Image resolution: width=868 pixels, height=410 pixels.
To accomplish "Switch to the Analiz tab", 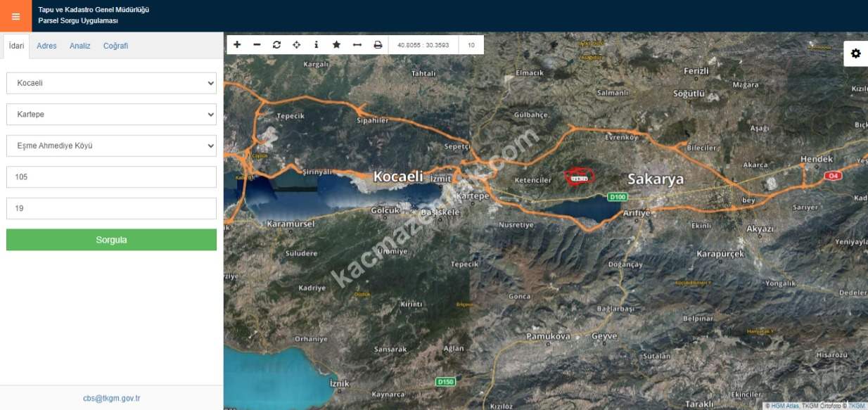I will [79, 46].
